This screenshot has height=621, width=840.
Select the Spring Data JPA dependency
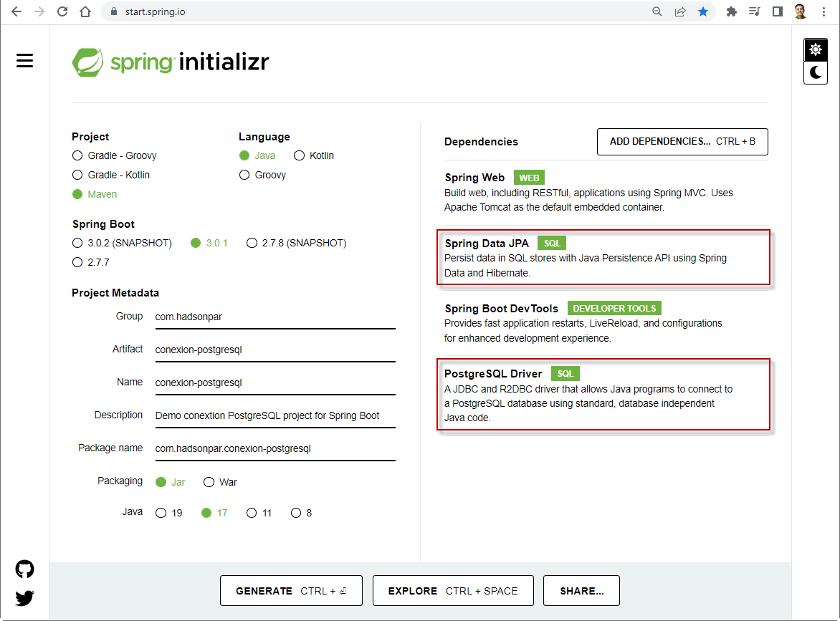603,258
